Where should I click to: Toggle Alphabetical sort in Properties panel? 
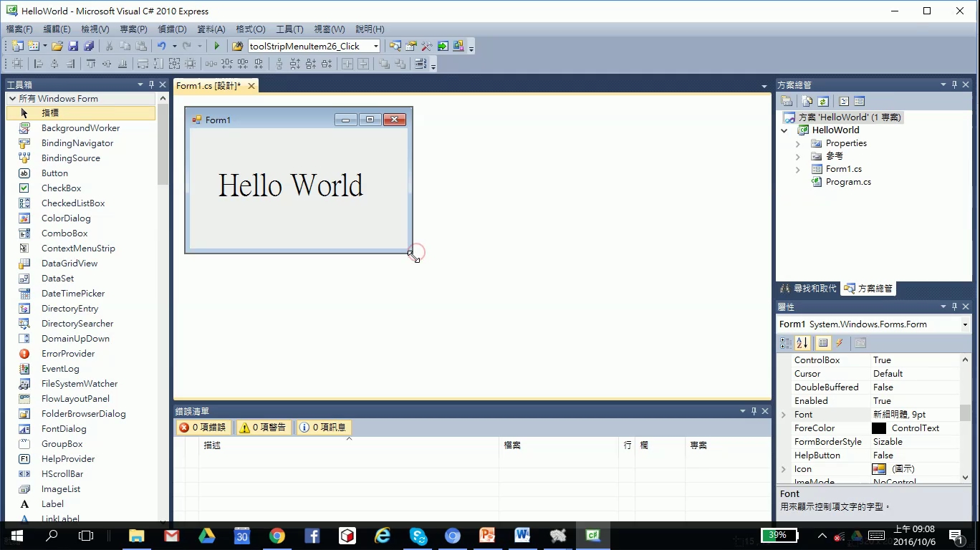coord(802,343)
